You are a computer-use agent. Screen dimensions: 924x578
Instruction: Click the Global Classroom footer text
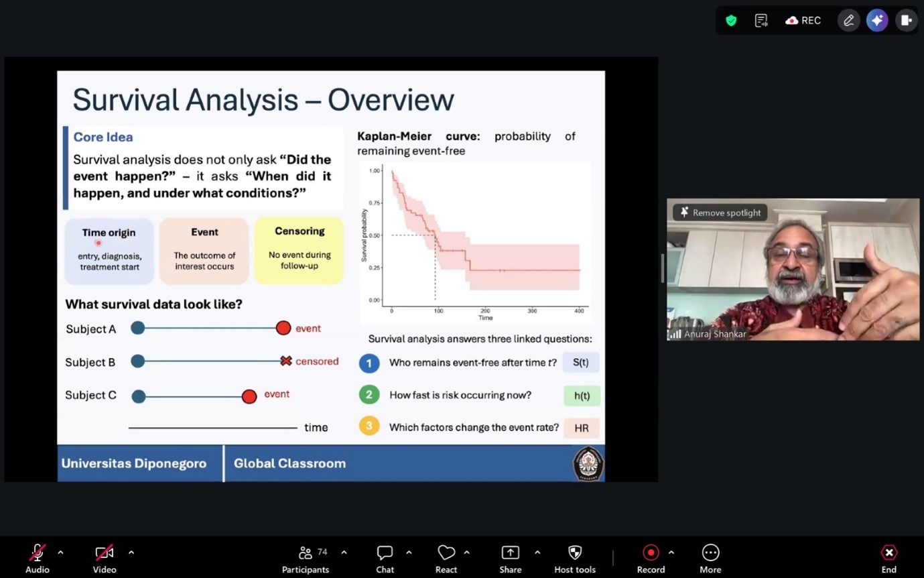[x=289, y=463]
